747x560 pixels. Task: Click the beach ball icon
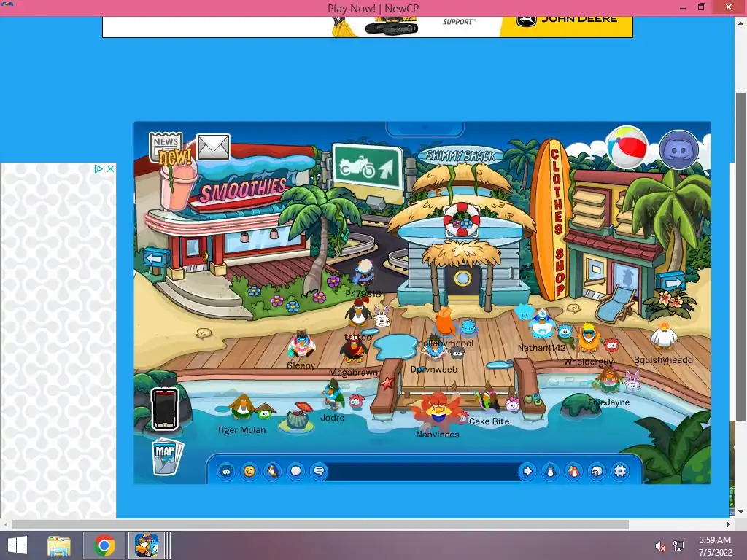(626, 147)
